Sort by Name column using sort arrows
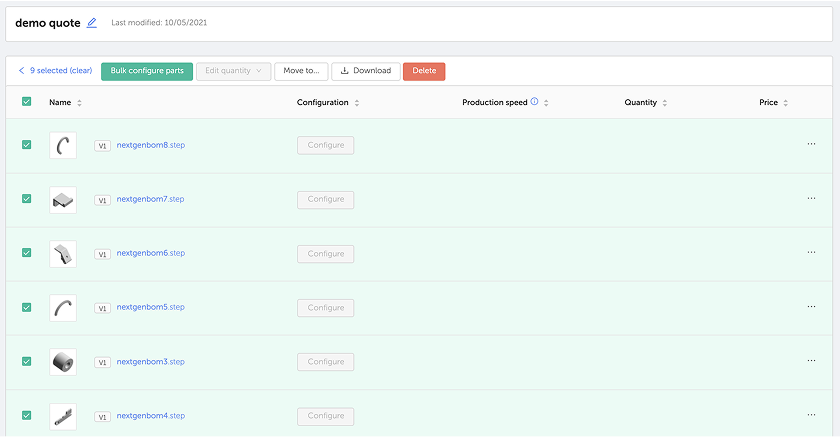Screen dimensions: 840x437 click(x=80, y=103)
